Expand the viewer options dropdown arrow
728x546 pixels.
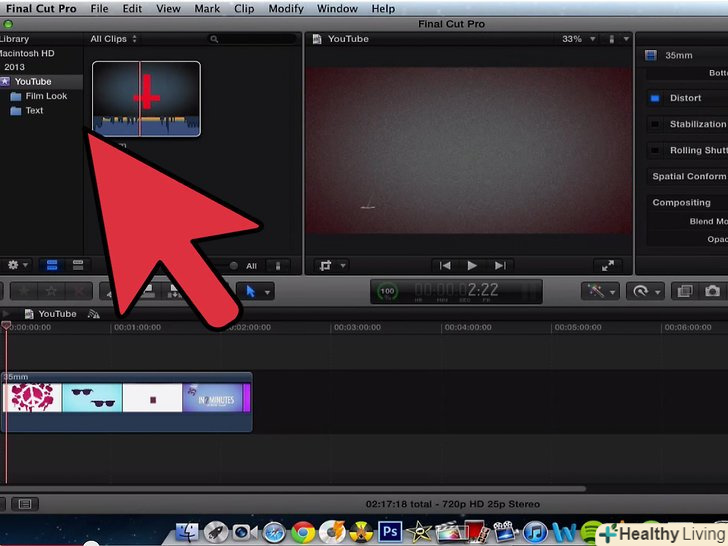(626, 39)
